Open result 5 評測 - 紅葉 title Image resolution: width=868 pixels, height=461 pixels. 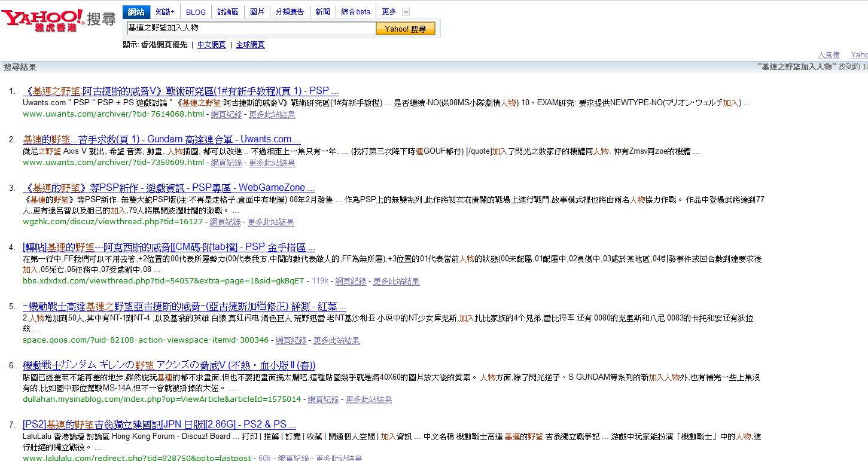click(x=184, y=306)
